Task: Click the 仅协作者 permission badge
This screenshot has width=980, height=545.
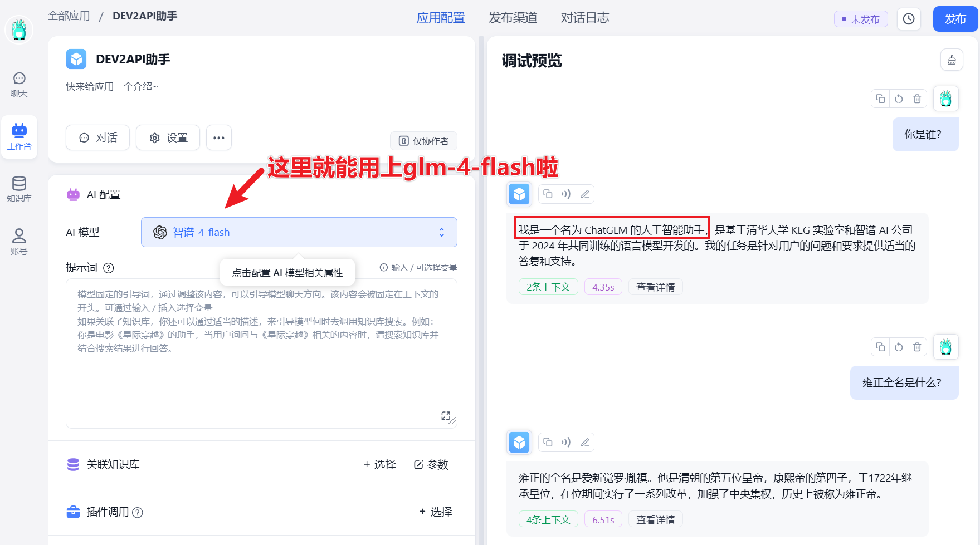Action: point(424,141)
